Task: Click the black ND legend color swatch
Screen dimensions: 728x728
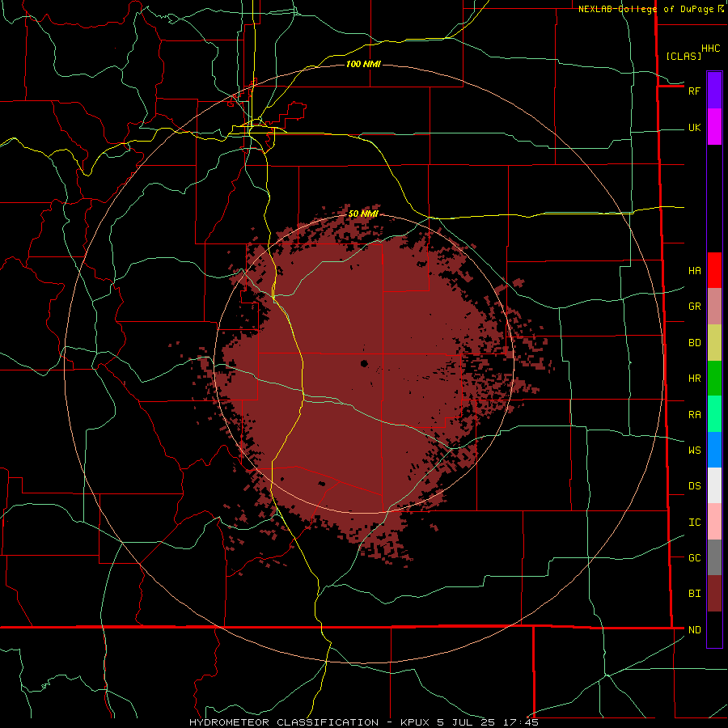Action: click(x=714, y=629)
